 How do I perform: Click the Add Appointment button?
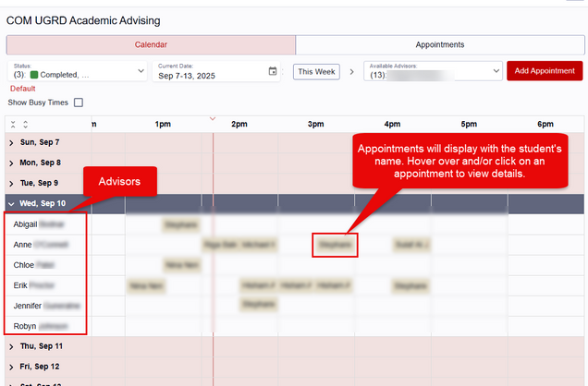tap(545, 71)
